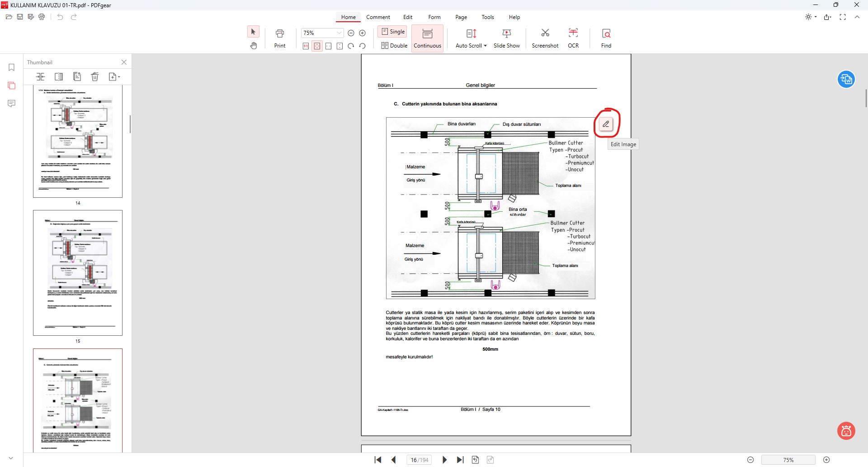Zoom out using ribbon minus icon
Screen dimensions: 868x467
(351, 33)
